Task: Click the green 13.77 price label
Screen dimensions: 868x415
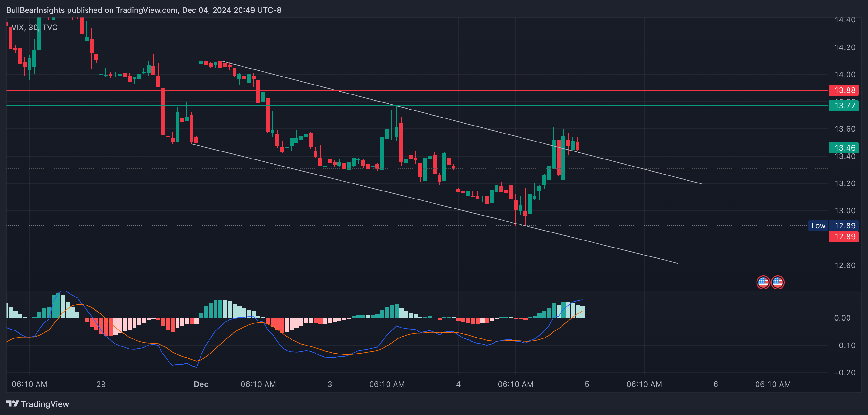Action: [844, 106]
